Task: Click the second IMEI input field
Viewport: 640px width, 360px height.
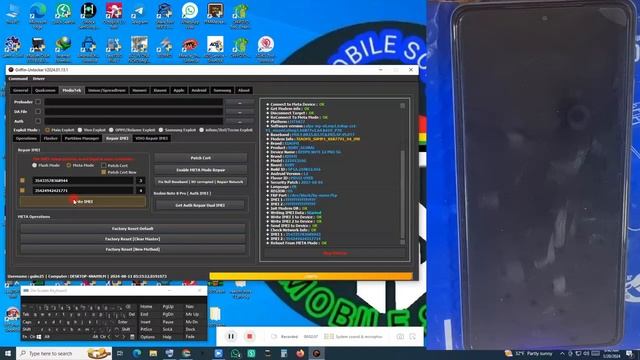Action: tap(83, 190)
